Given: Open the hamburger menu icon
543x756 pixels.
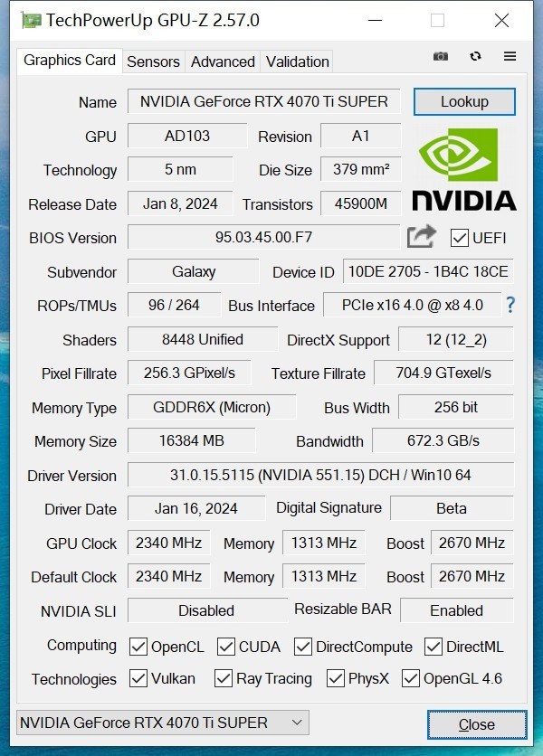Looking at the screenshot, I should (x=510, y=56).
